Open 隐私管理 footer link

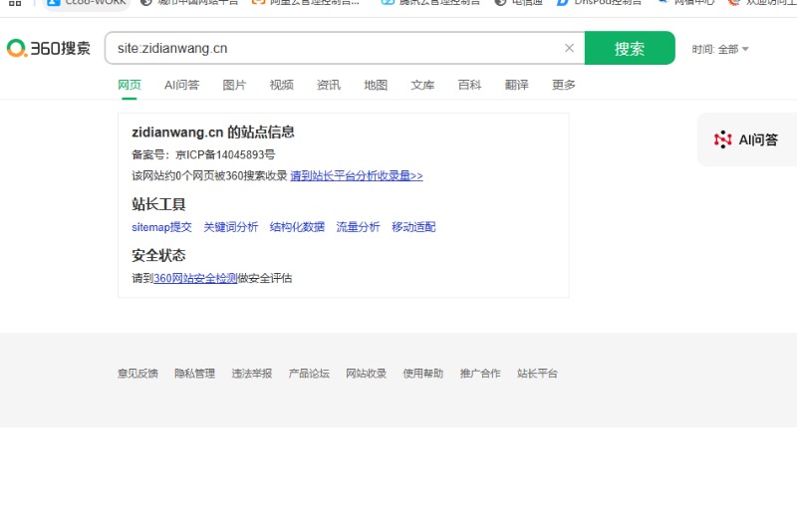pyautogui.click(x=194, y=374)
